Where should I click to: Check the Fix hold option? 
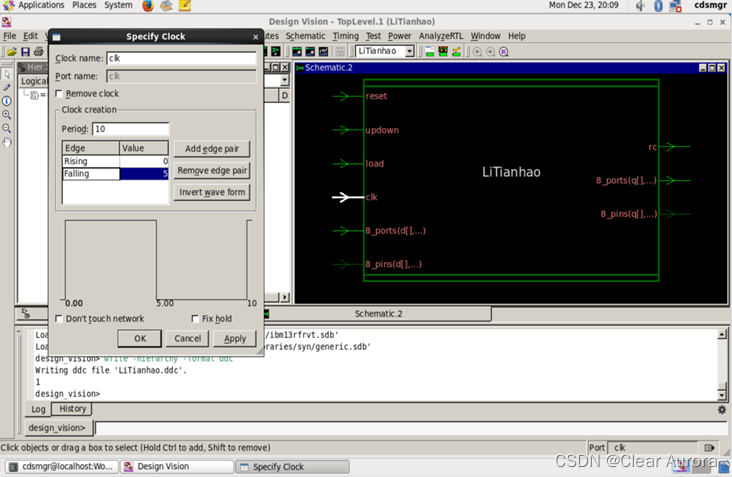point(196,319)
